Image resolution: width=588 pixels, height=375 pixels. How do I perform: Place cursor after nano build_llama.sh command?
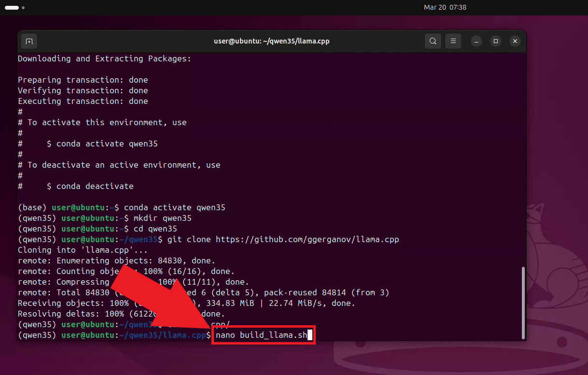[x=309, y=335]
